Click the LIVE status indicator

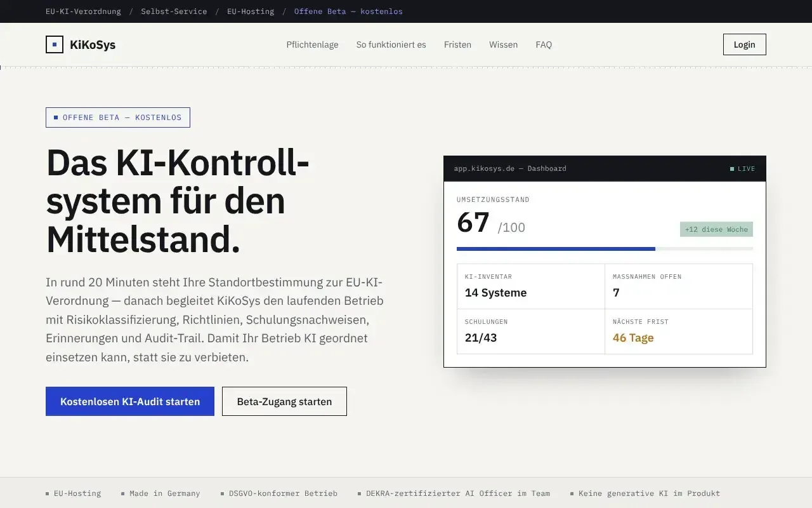[742, 169]
